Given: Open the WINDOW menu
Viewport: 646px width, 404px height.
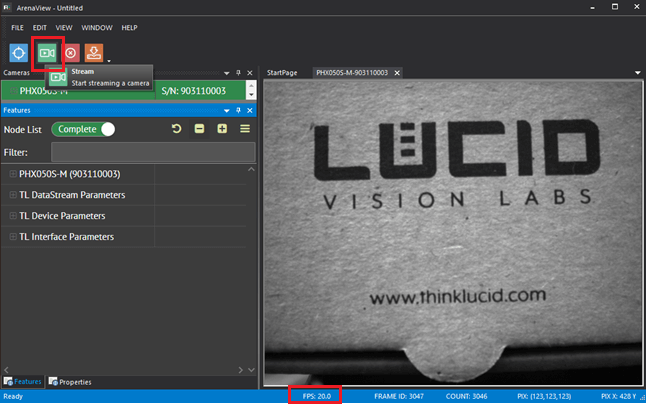Looking at the screenshot, I should (97, 27).
